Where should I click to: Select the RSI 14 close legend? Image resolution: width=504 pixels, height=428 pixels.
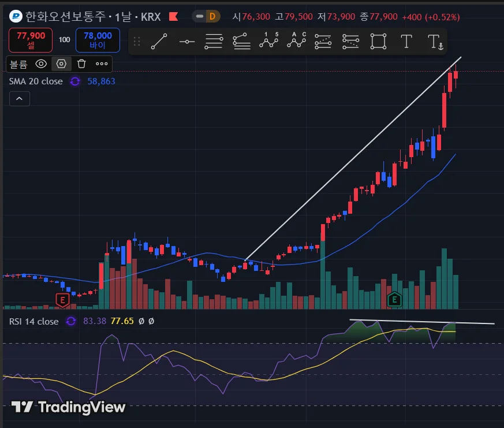pyautogui.click(x=33, y=321)
